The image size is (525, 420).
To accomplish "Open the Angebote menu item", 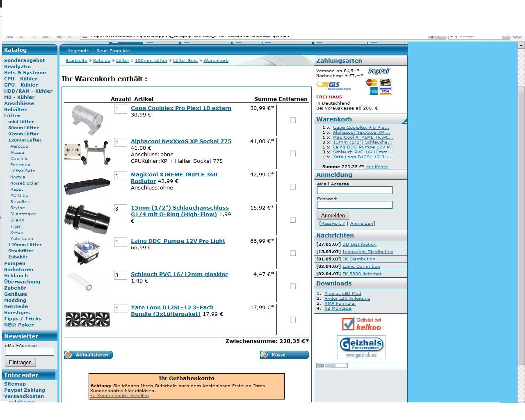I will pos(78,51).
